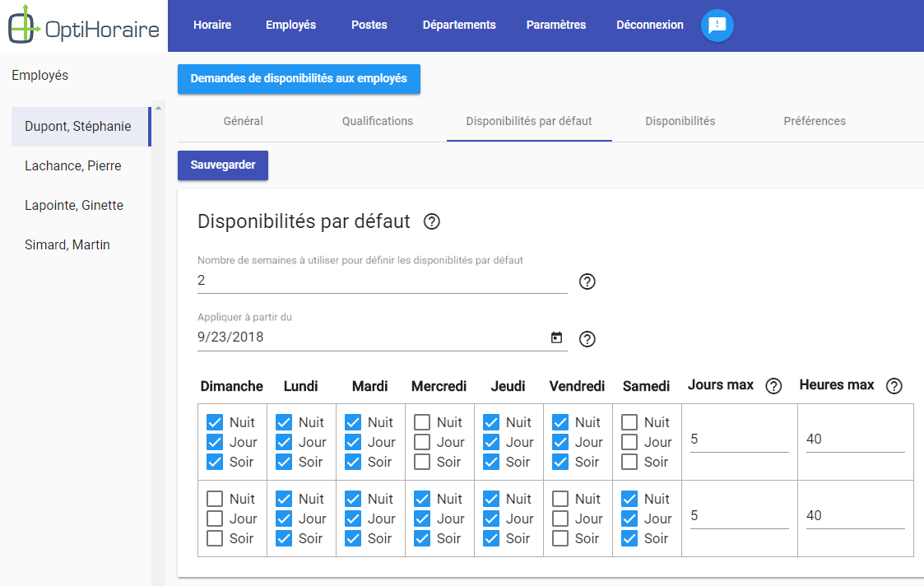The width and height of the screenshot is (924, 586).
Task: Go to Employés in the top navigation
Action: (290, 25)
